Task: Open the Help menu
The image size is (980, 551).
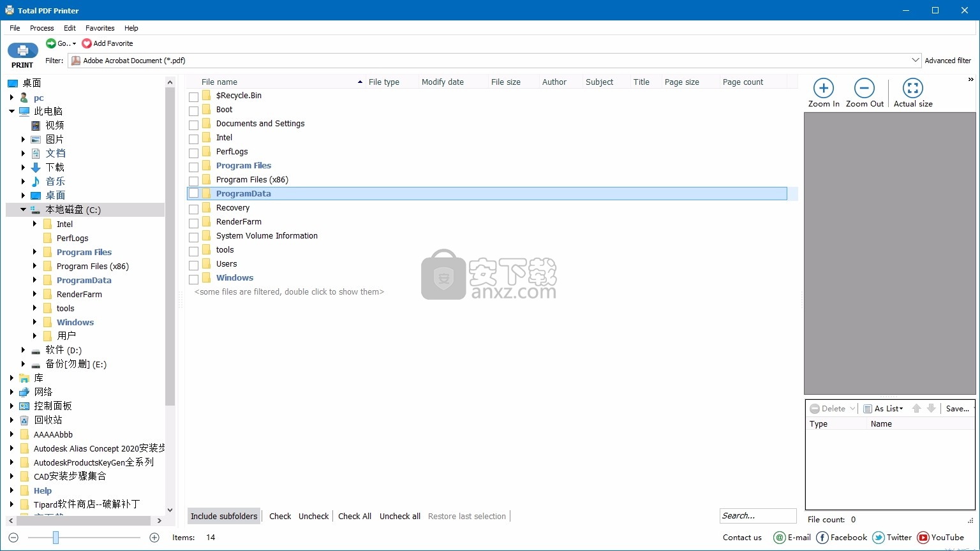Action: 131,28
